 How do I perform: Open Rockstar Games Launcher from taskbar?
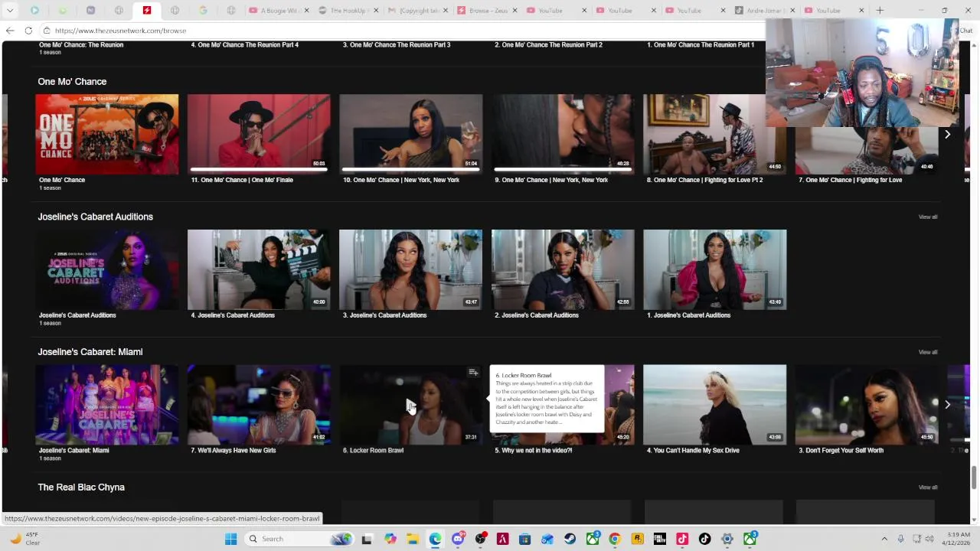coord(637,539)
